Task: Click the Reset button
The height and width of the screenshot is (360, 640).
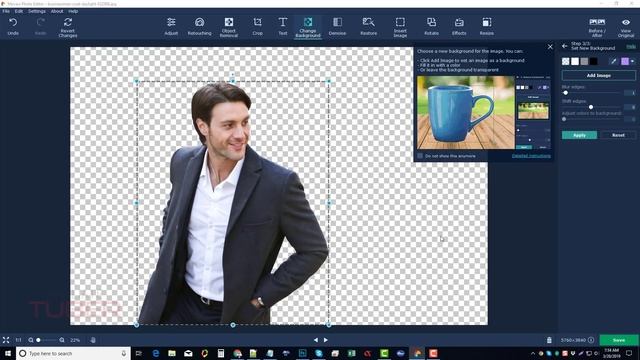Action: pos(618,135)
